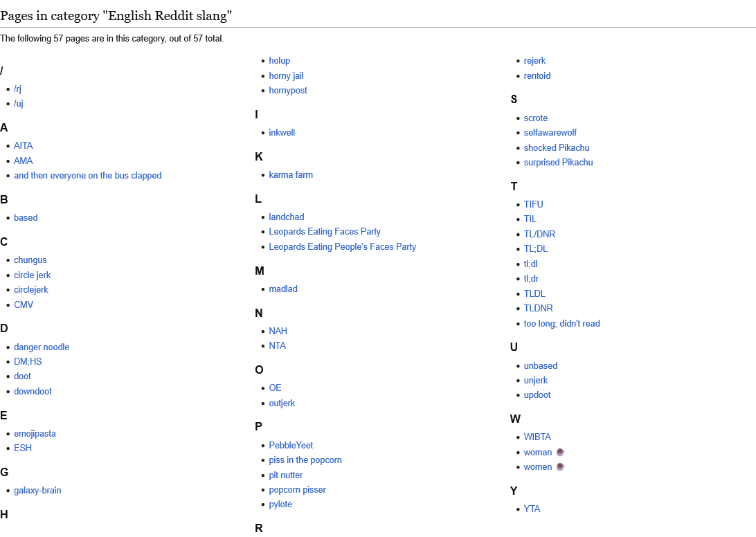The image size is (756, 537).
Task: Open the NAH entry
Action: pos(278,331)
